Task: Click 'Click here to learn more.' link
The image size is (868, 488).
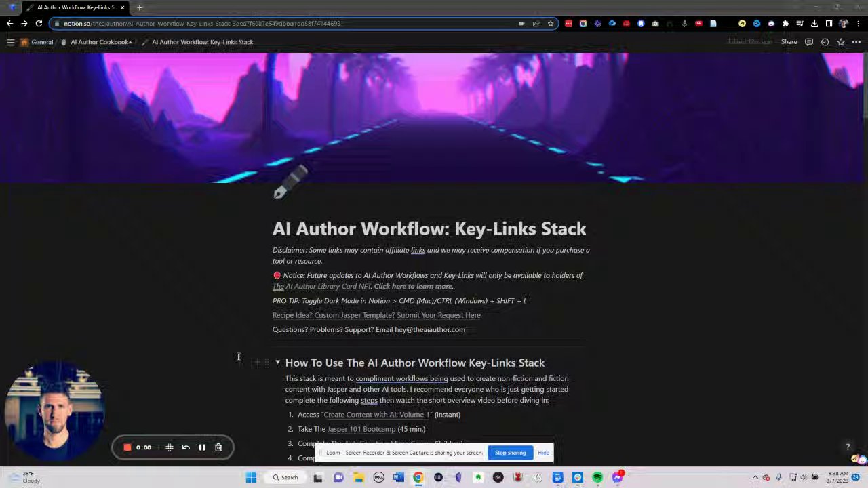Action: (x=413, y=286)
